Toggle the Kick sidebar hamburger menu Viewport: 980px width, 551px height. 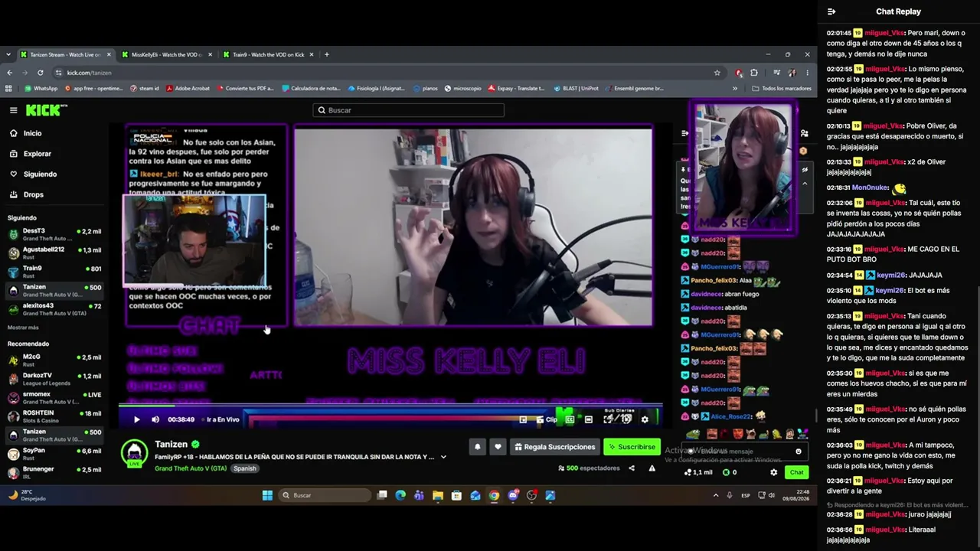(13, 110)
